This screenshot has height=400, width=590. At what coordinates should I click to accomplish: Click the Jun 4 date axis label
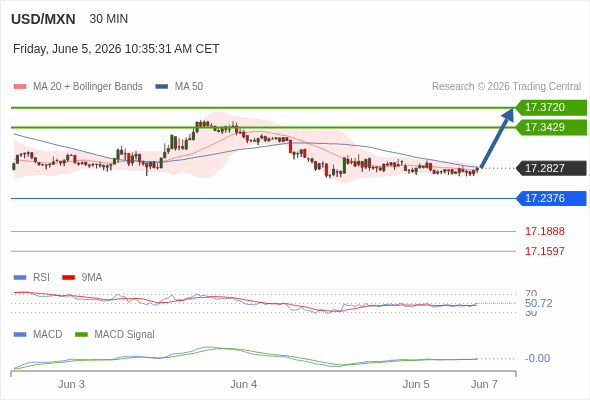coord(243,384)
